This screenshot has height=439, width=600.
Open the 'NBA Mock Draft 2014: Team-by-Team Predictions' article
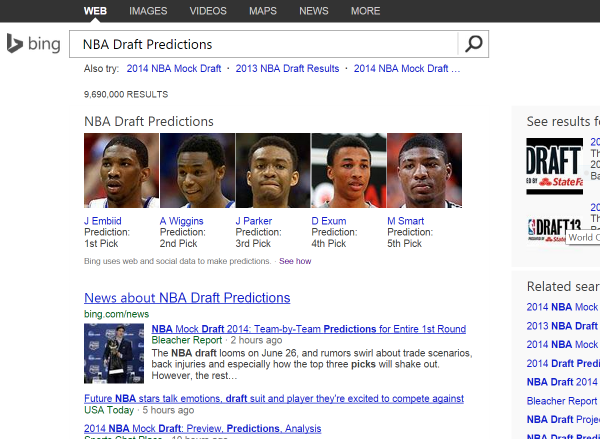click(309, 329)
